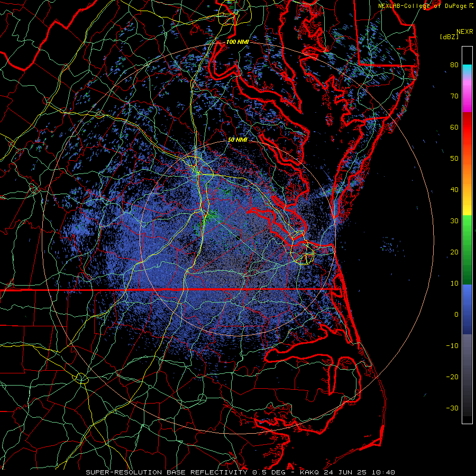The width and height of the screenshot is (476, 476).
Task: Click the 30 value on the dBZ scale
Action: coord(454,221)
